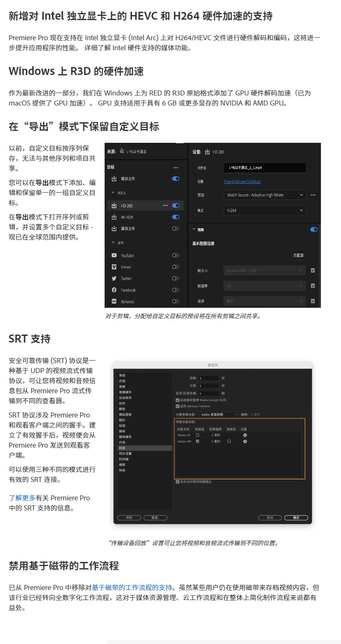Click the 重置 button in preferences
Screen dimensions: 341x644
pyautogui.click(x=155, y=518)
